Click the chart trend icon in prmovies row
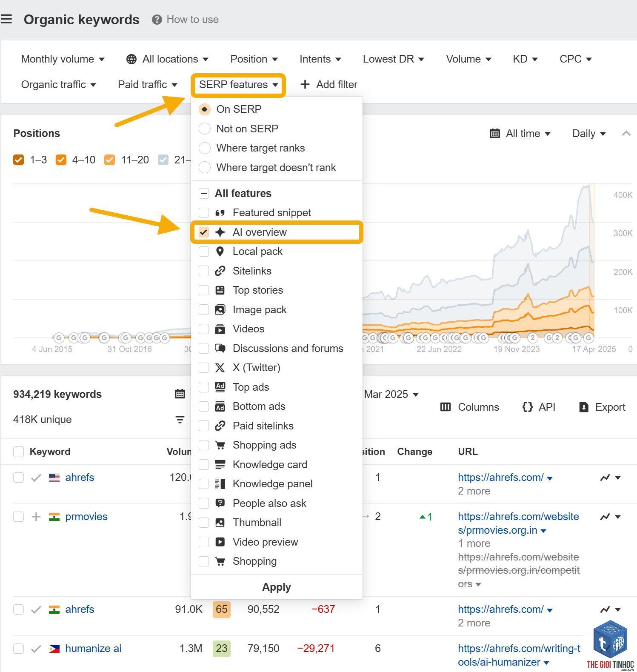Screen dimensions: 637x672 pyautogui.click(x=605, y=517)
